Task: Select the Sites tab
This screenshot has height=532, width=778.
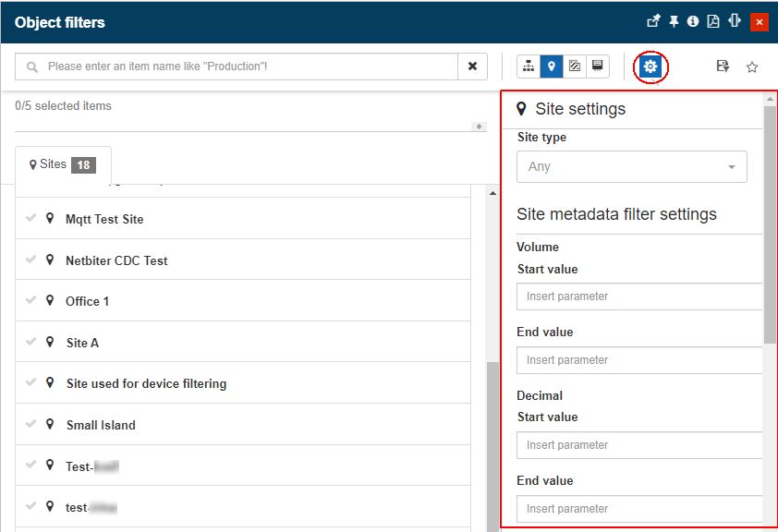Action: (x=63, y=164)
